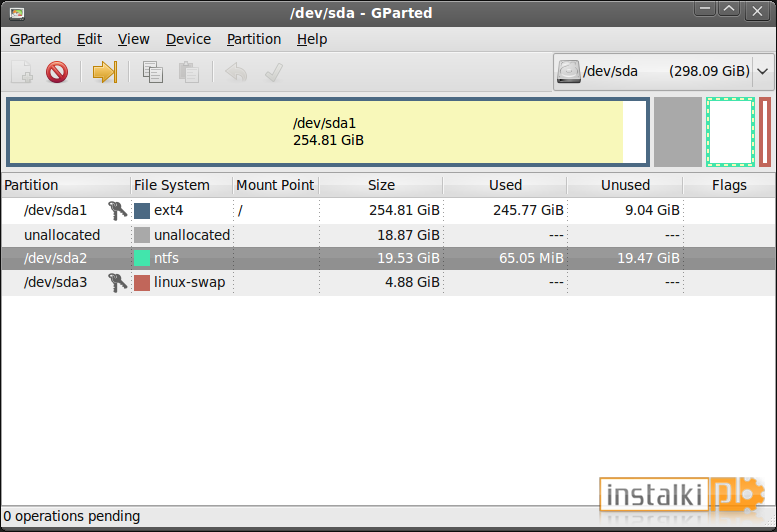This screenshot has width=777, height=532.
Task: Click the Resize/Move arrow toolbar icon
Action: click(105, 72)
